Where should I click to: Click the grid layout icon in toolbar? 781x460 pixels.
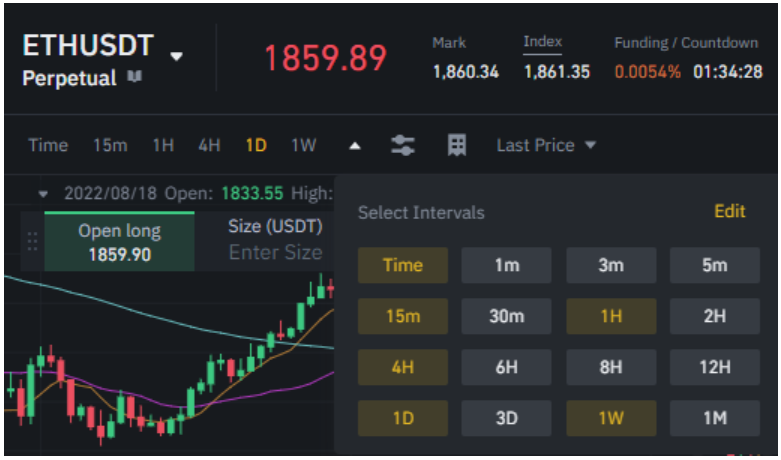(457, 145)
